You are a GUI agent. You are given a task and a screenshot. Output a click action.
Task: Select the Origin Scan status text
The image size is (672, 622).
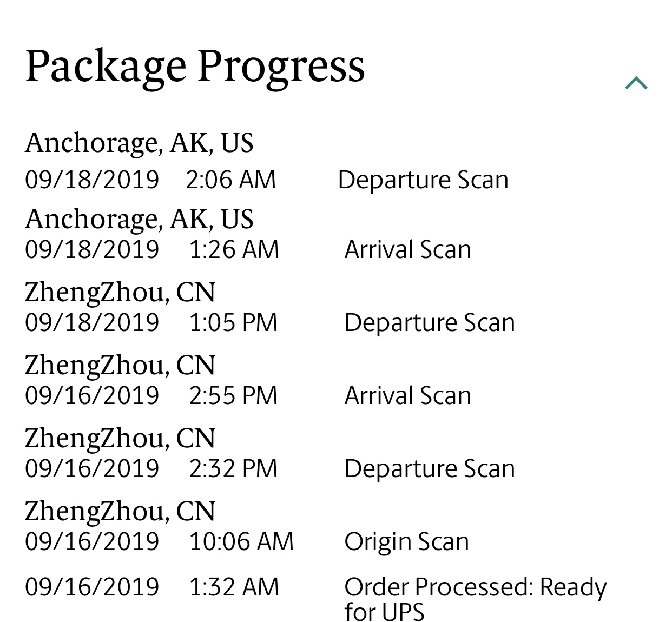click(x=407, y=542)
